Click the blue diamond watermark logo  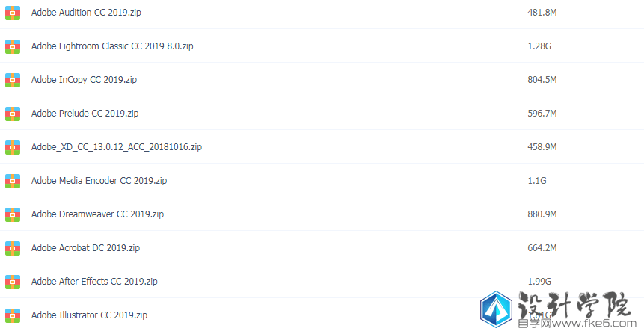point(496,309)
